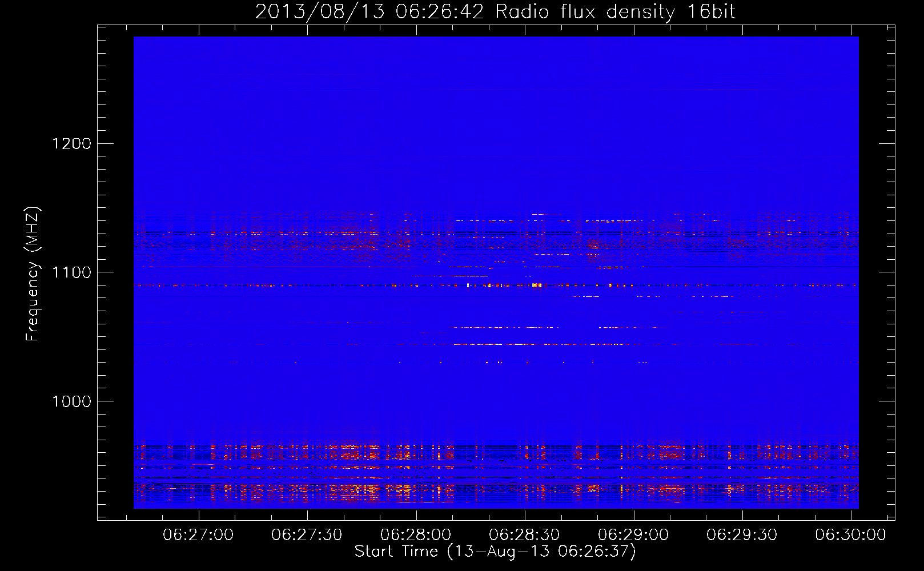Image resolution: width=924 pixels, height=571 pixels.
Task: Click the 06:27:30 time tick label
Action: [307, 535]
